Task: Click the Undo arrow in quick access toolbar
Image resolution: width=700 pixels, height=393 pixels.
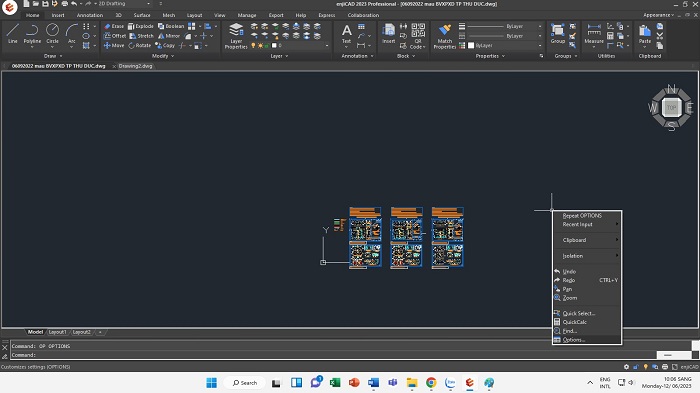Action: tap(74, 4)
